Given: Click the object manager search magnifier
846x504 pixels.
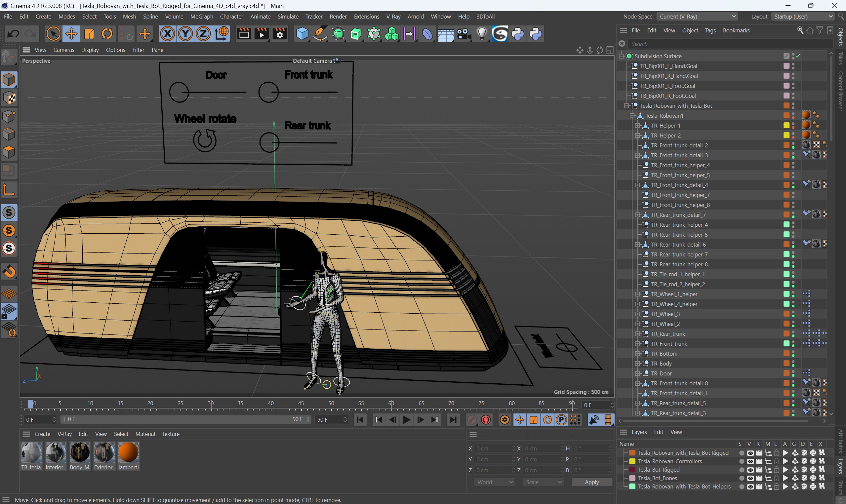Looking at the screenshot, I should [800, 30].
